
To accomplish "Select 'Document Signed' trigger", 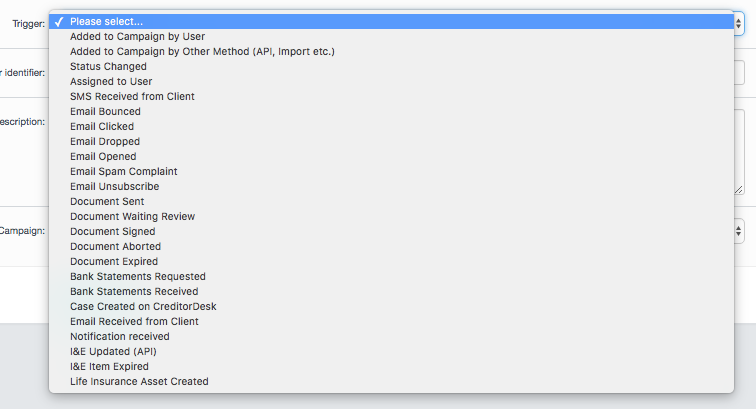I will point(112,231).
